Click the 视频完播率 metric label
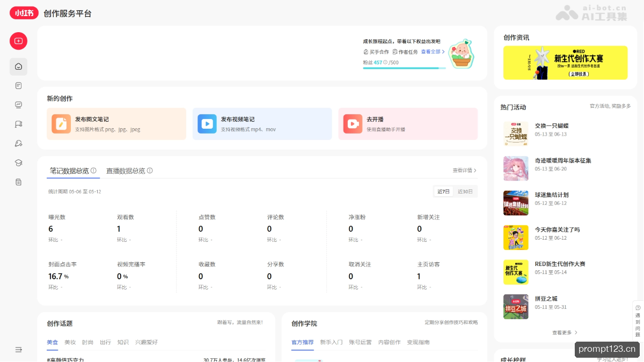This screenshot has width=644, height=362. pos(131,264)
